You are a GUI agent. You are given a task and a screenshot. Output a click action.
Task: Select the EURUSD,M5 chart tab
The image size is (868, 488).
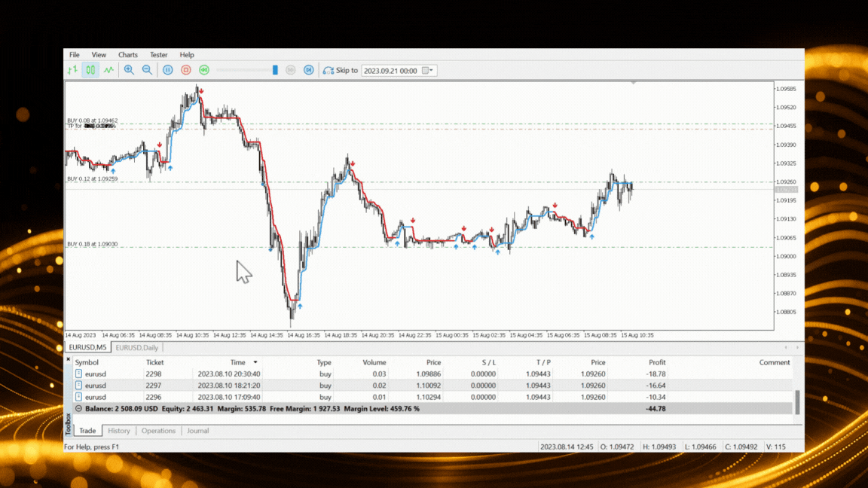[87, 347]
